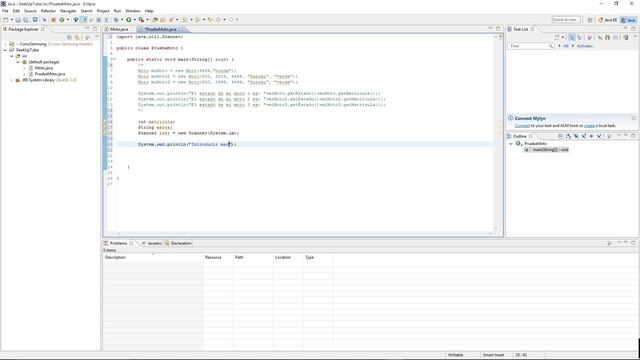
Task: Open the Run button dropdown arrow
Action: (135, 20)
